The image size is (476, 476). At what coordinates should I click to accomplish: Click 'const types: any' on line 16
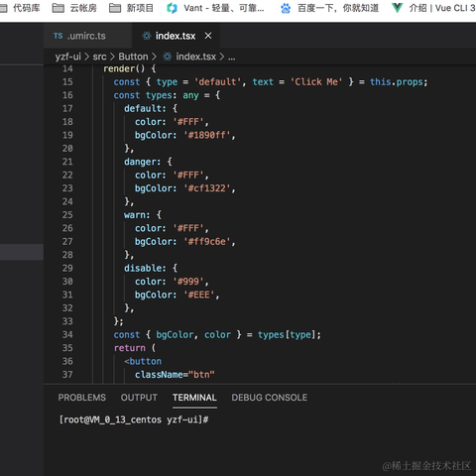pyautogui.click(x=157, y=95)
